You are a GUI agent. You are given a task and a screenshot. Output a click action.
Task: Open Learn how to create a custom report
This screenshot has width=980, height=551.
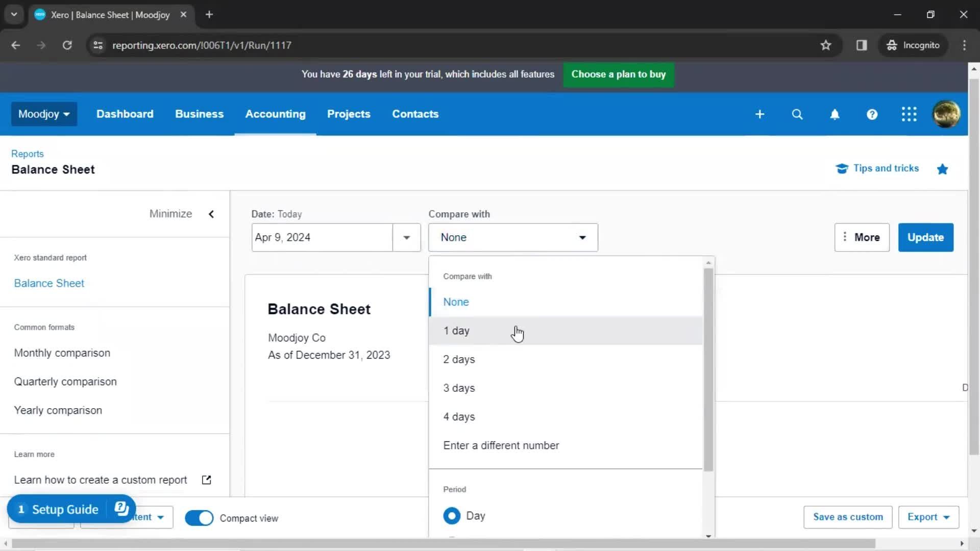[x=101, y=480]
